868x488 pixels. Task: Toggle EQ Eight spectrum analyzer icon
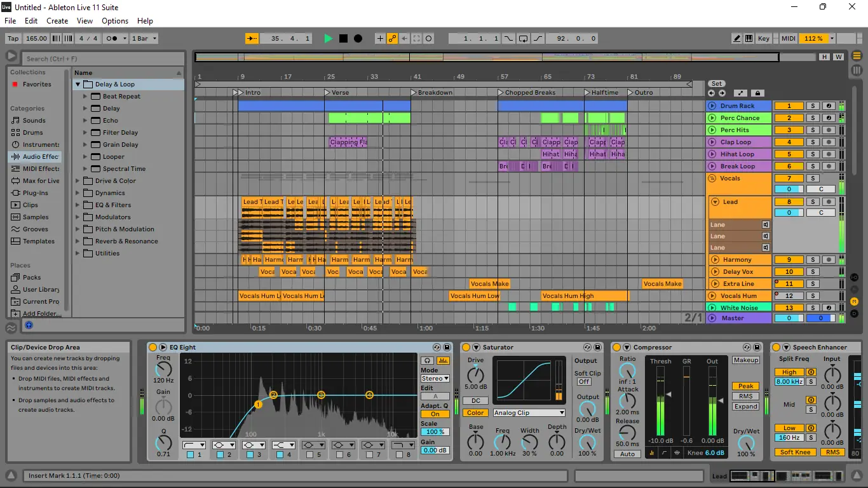[x=443, y=360]
